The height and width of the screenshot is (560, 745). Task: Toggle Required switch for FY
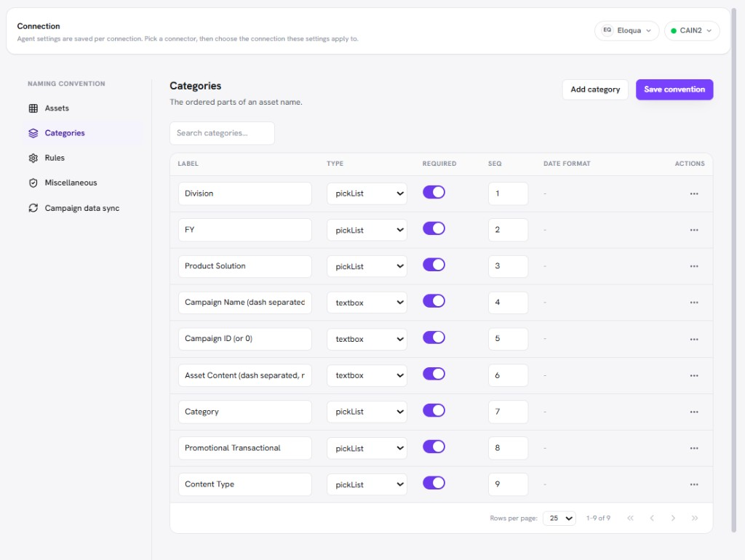[434, 228]
